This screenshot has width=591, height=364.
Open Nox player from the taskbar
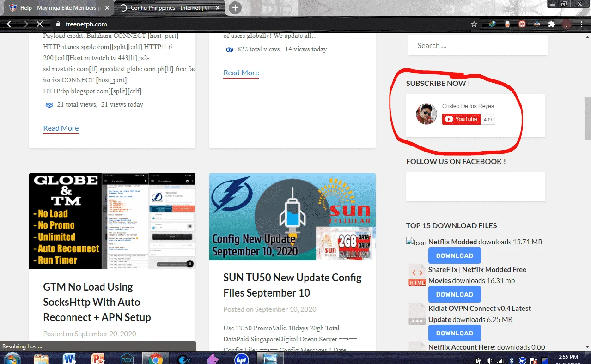(127, 359)
